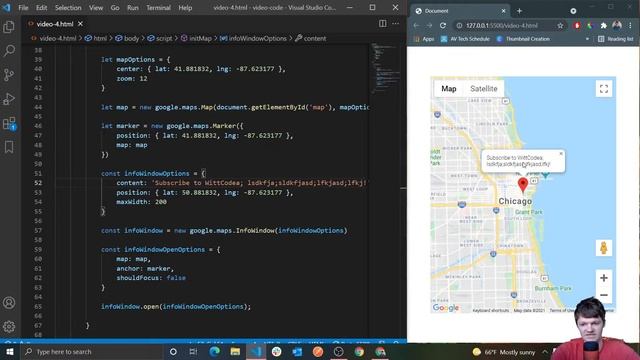The image size is (640, 360).
Task: Open a new browser tab
Action: [519, 11]
